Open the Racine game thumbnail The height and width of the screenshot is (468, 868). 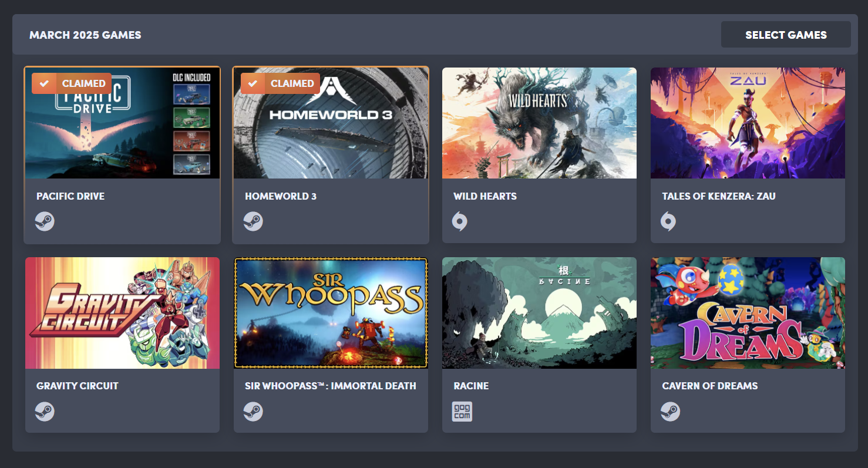point(539,313)
